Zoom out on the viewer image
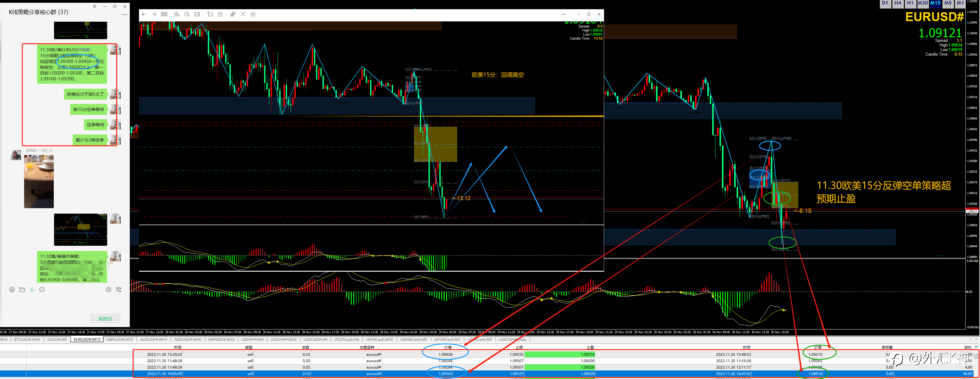This screenshot has height=379, width=980. [187, 14]
